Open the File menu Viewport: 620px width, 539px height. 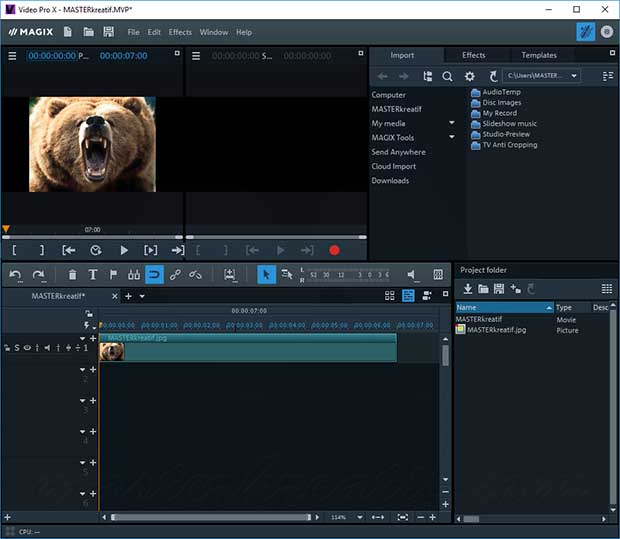pos(133,32)
